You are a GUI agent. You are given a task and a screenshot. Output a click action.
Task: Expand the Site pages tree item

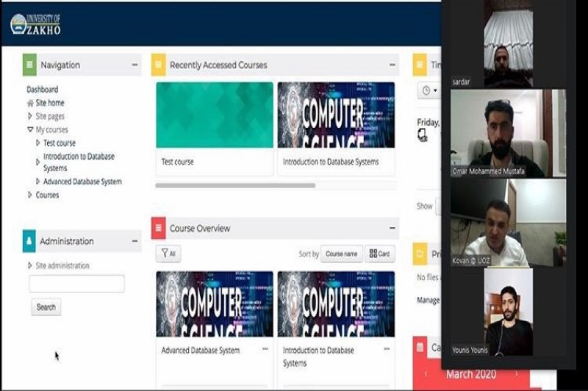tap(30, 116)
